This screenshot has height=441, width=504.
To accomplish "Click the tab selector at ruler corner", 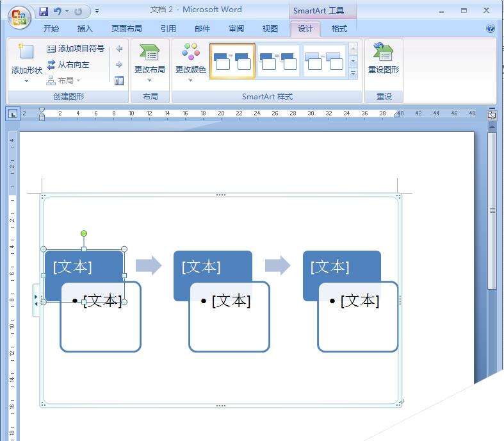I will coord(13,114).
